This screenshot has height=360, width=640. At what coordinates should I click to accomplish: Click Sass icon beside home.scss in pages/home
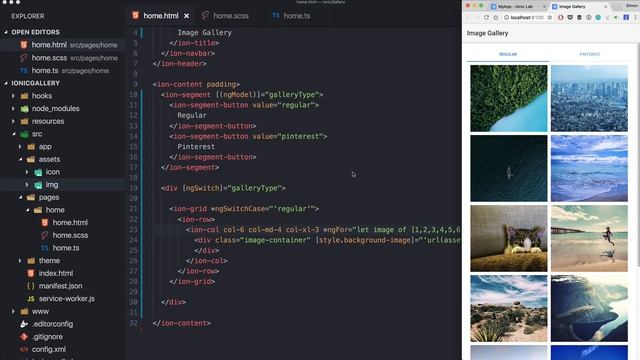[44, 235]
